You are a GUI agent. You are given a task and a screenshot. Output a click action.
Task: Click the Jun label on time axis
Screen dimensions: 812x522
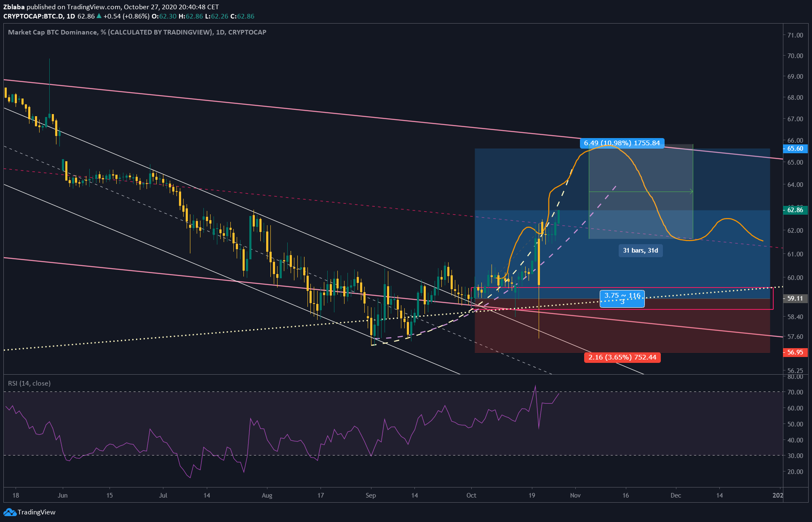[x=62, y=495]
